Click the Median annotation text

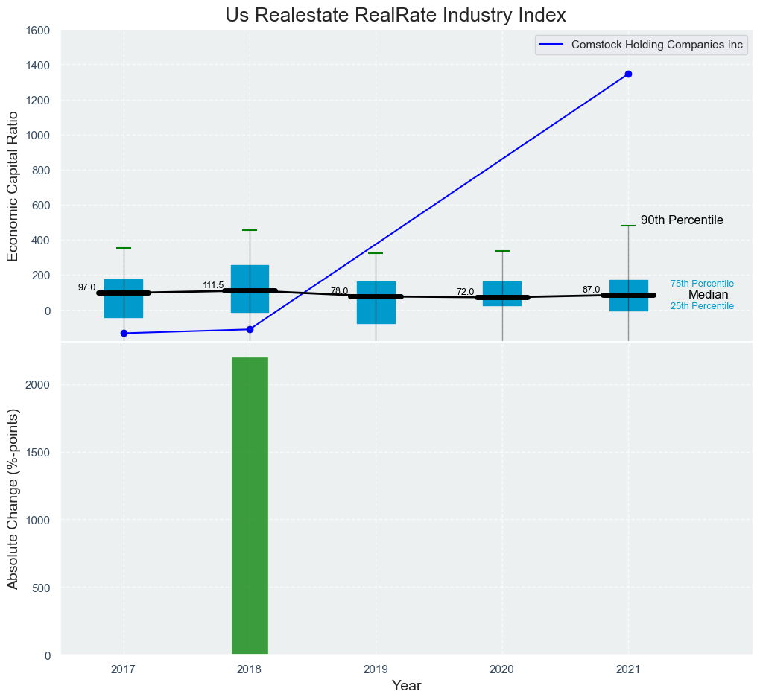click(x=708, y=295)
